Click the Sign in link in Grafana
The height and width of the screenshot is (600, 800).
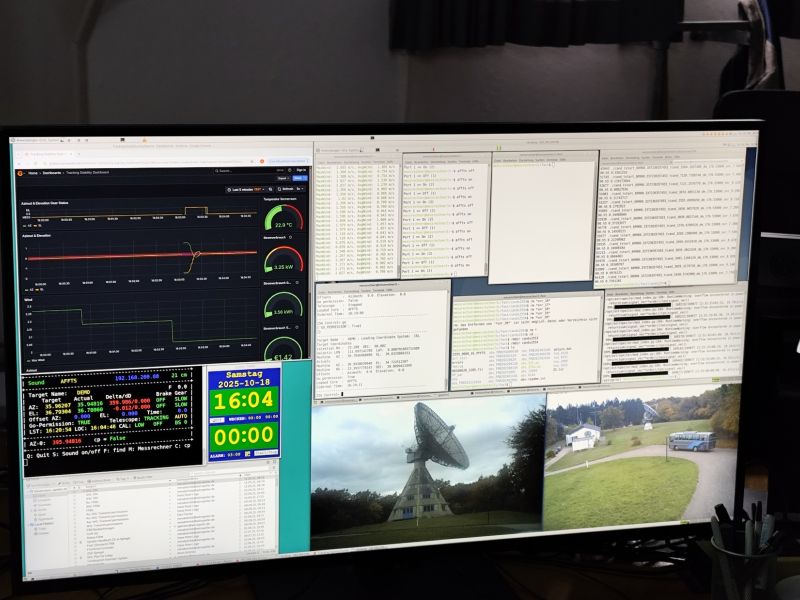tap(299, 171)
